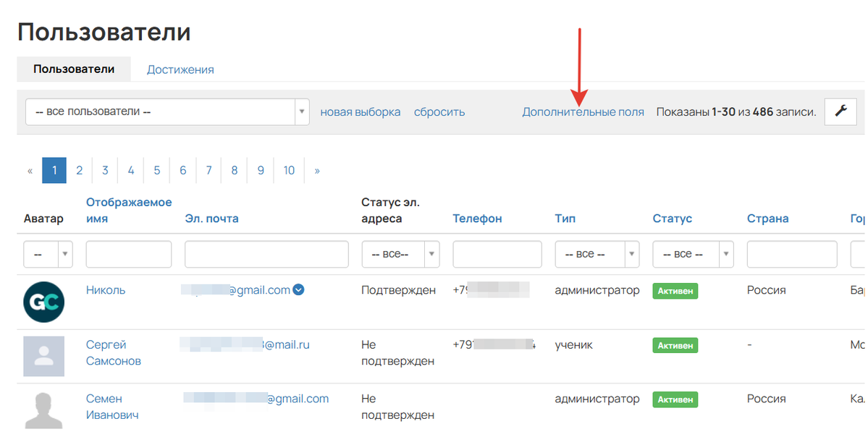Viewport: 868px width, 437px height.
Task: Open 'Дополнительные поля' link
Action: click(583, 112)
